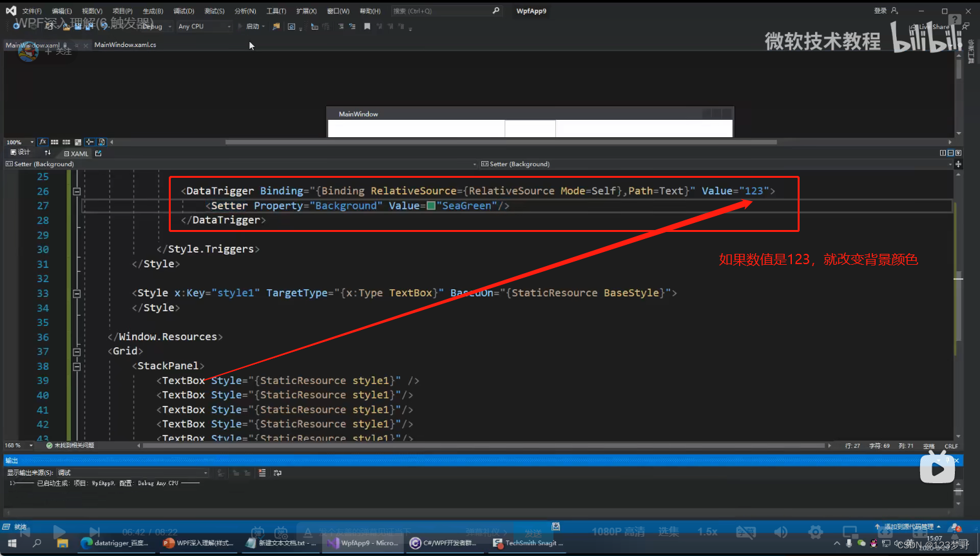Click the designer horizontal scrollbar
Image resolution: width=980 pixels, height=556 pixels.
[501, 142]
